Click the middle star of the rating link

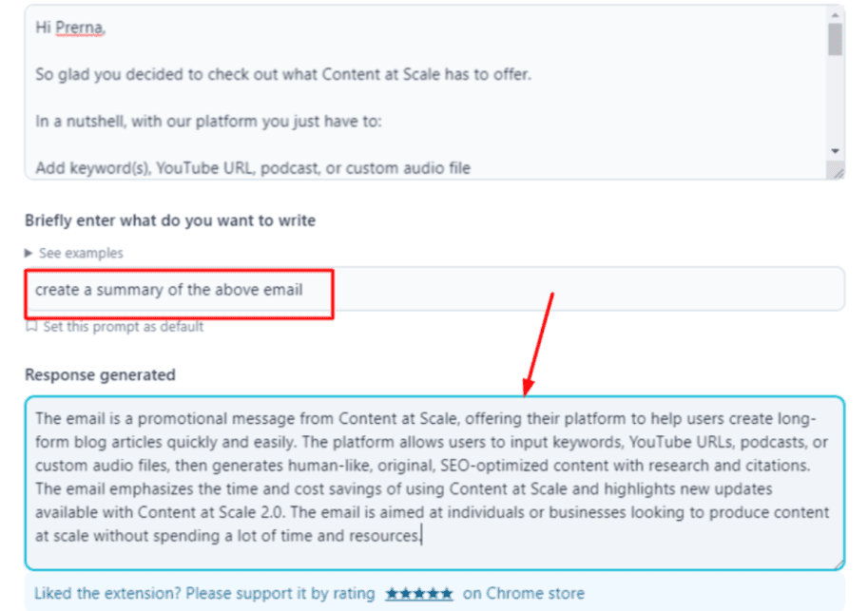coord(419,594)
